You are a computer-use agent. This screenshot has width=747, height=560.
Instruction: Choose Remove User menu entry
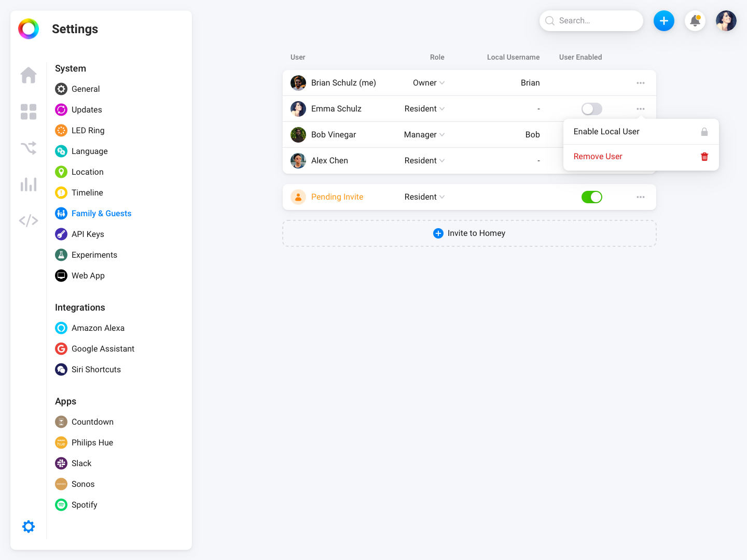click(x=641, y=157)
